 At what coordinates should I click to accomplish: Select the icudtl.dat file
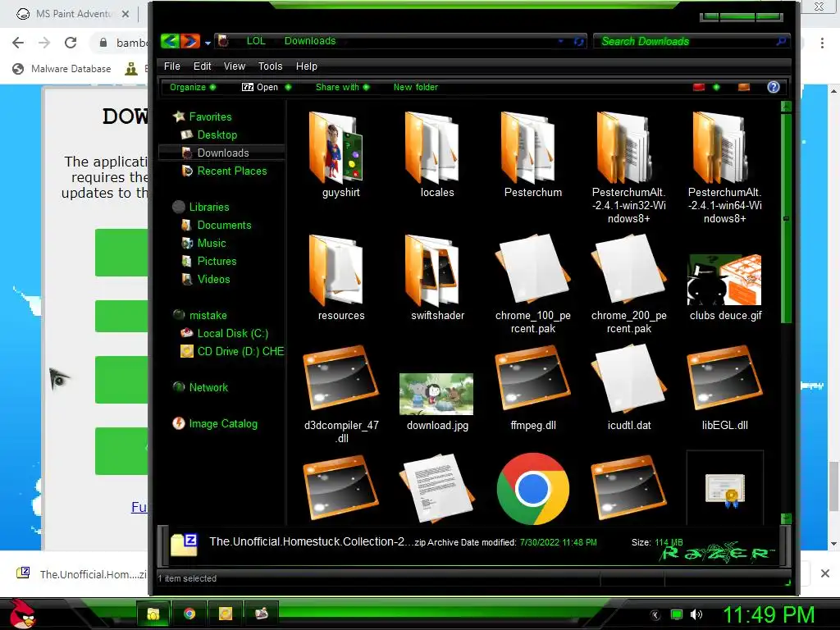pyautogui.click(x=628, y=387)
